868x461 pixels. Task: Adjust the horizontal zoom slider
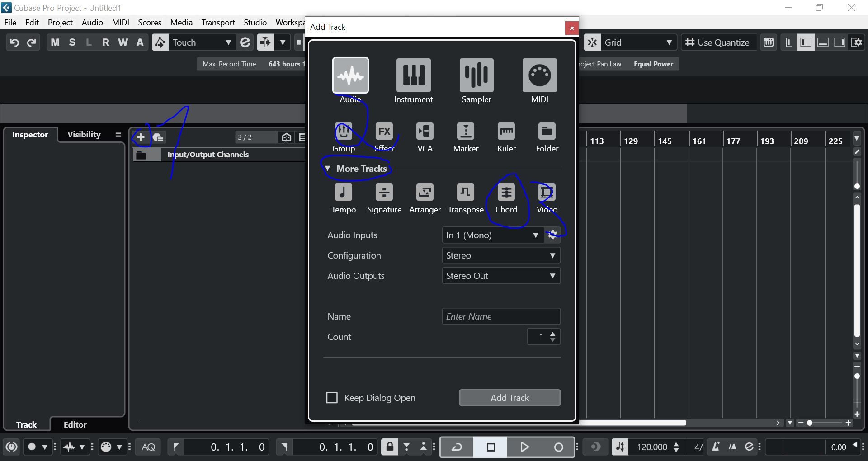810,423
